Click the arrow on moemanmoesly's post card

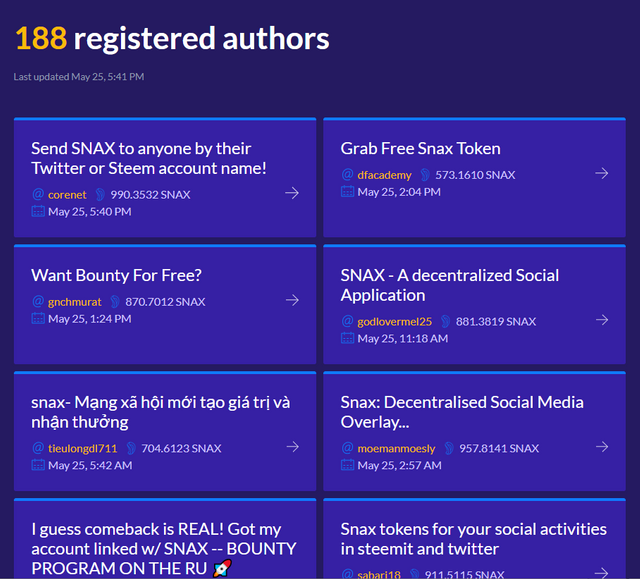click(602, 447)
